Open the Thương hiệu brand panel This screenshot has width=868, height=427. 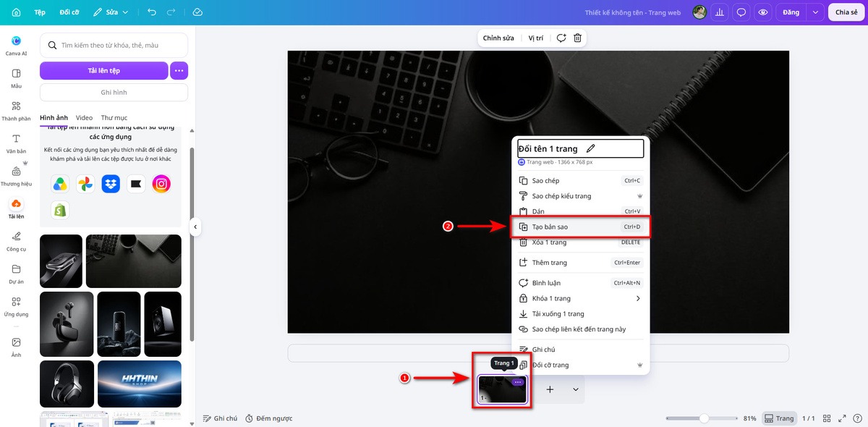[x=16, y=176]
